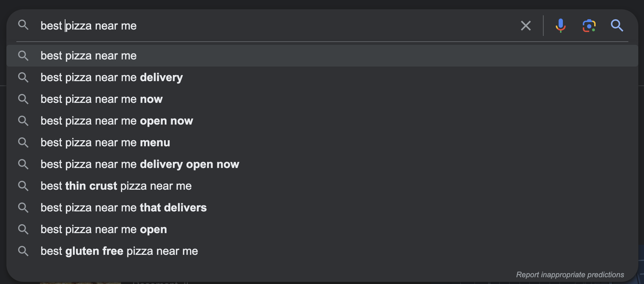Pick 'best pizza near me that delivers' suggestion
This screenshot has width=644, height=284.
[123, 207]
